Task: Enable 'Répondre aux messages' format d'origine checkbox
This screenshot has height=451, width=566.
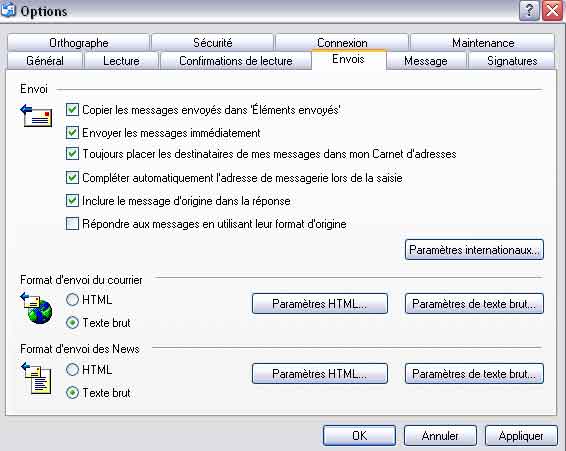Action: pos(73,224)
